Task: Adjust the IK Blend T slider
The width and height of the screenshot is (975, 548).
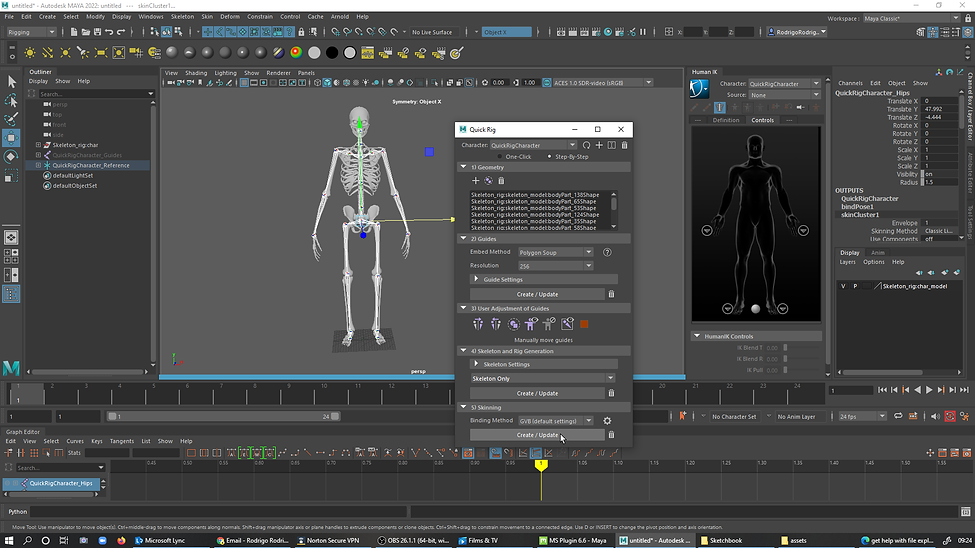Action: [x=785, y=348]
